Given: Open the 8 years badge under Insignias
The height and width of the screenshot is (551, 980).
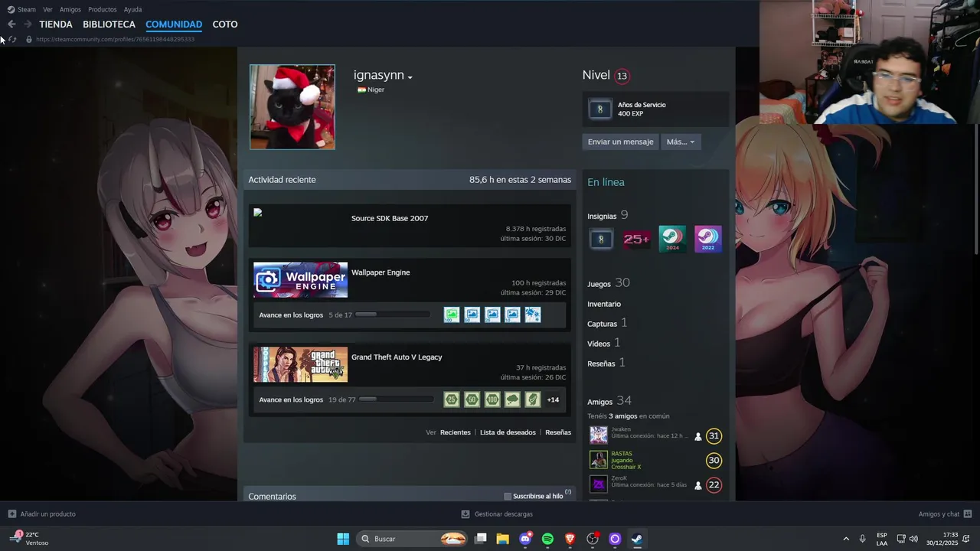Looking at the screenshot, I should pos(601,240).
